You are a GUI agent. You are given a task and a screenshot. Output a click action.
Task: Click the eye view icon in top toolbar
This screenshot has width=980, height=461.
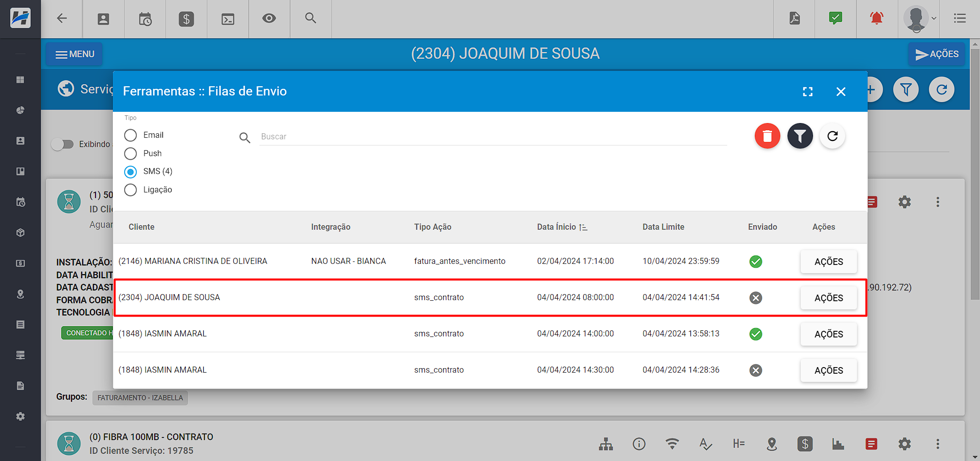[269, 18]
